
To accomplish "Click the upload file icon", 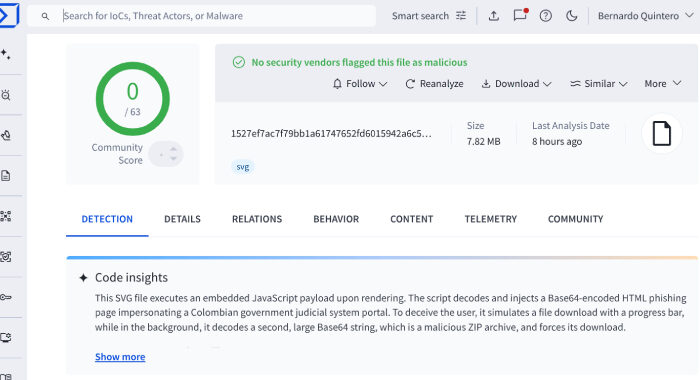I will (x=493, y=16).
